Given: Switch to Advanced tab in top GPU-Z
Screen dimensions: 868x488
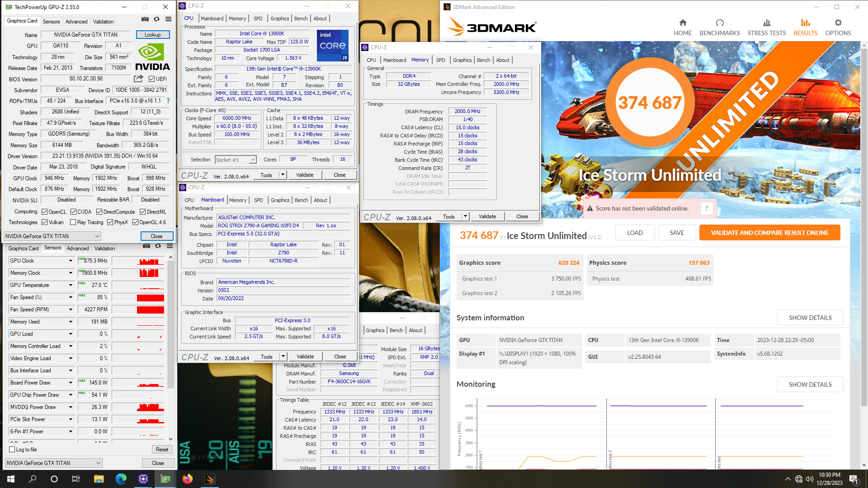Looking at the screenshot, I should coord(76,22).
